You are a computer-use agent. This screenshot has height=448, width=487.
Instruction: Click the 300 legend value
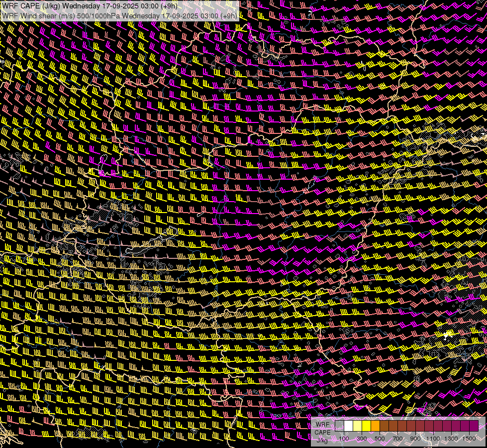point(362,439)
